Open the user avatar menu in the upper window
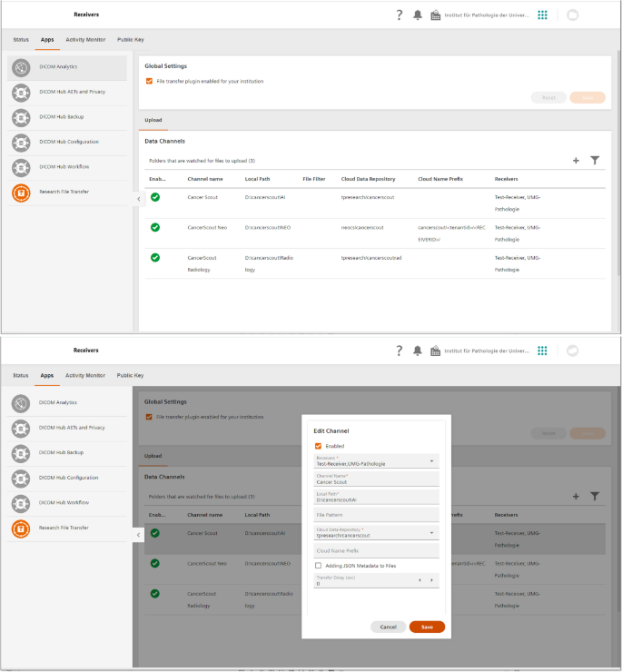622x672 pixels. coord(572,15)
